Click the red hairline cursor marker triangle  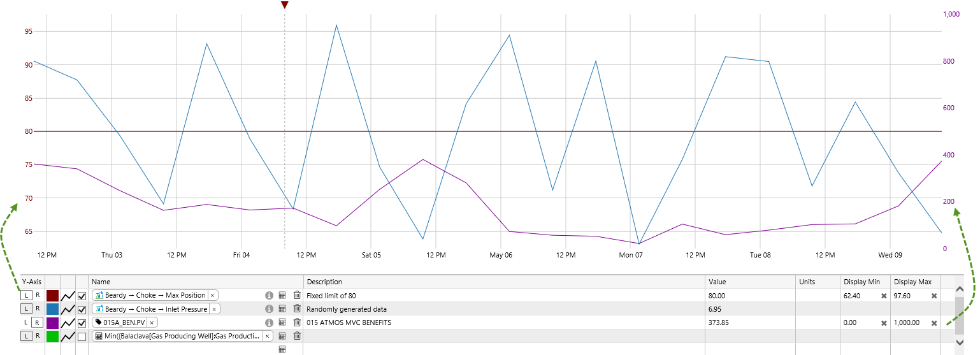(x=285, y=5)
